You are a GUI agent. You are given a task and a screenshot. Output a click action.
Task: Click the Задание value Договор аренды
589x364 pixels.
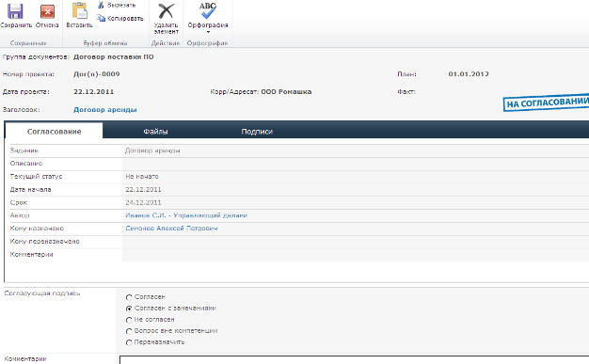tap(152, 150)
